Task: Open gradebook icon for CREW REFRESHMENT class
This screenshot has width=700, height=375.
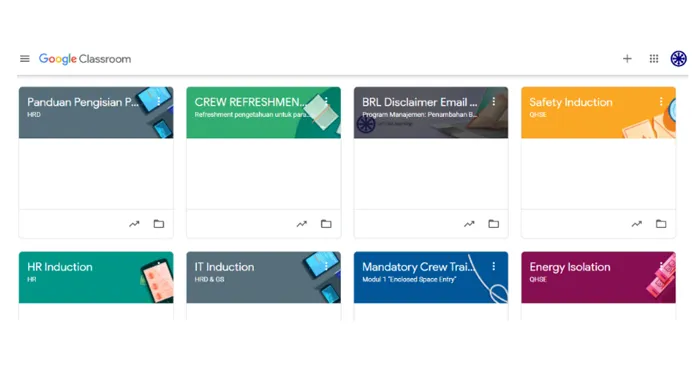Action: 302,224
